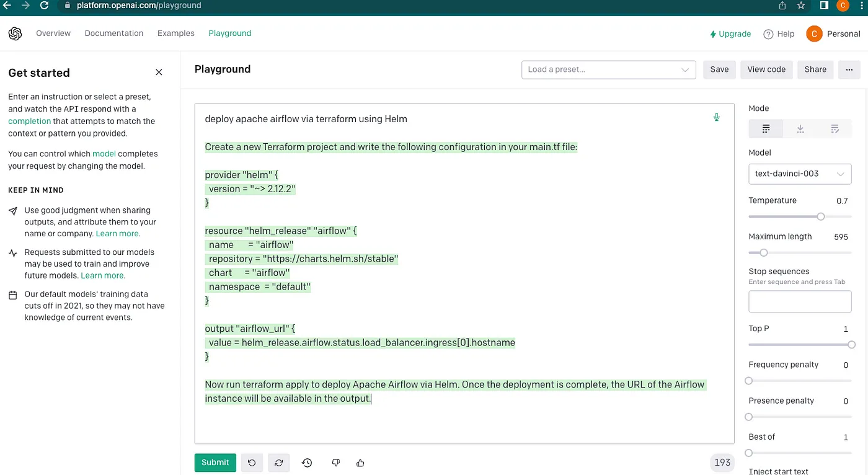Click the Save button
This screenshot has width=868, height=475.
[719, 69]
